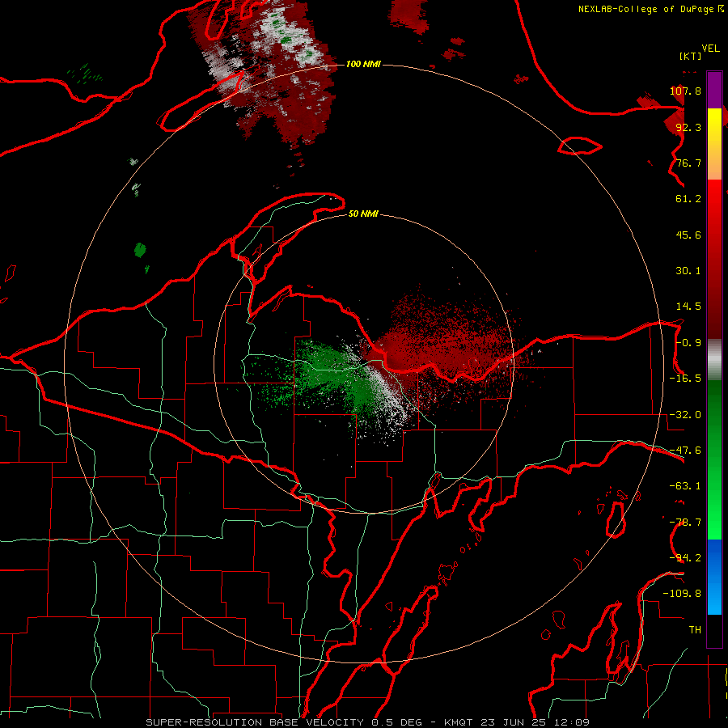This screenshot has width=728, height=728.
Task: Click the 100 NMI range ring label
Action: click(x=363, y=64)
